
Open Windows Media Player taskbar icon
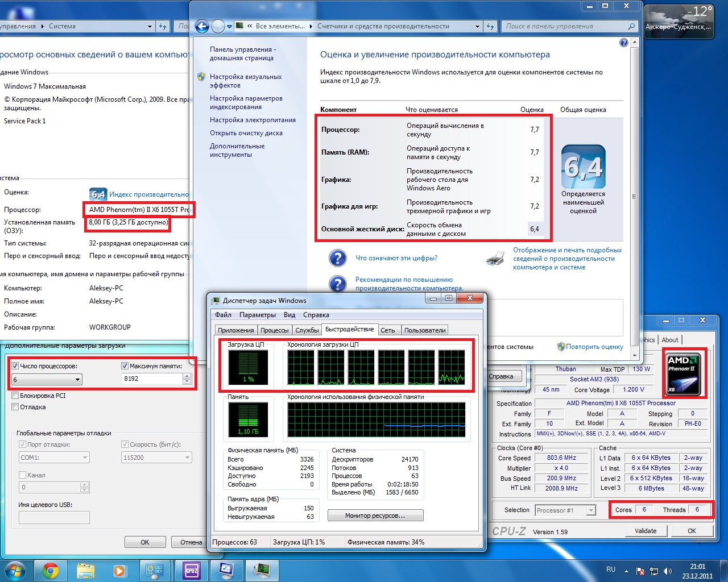119,570
